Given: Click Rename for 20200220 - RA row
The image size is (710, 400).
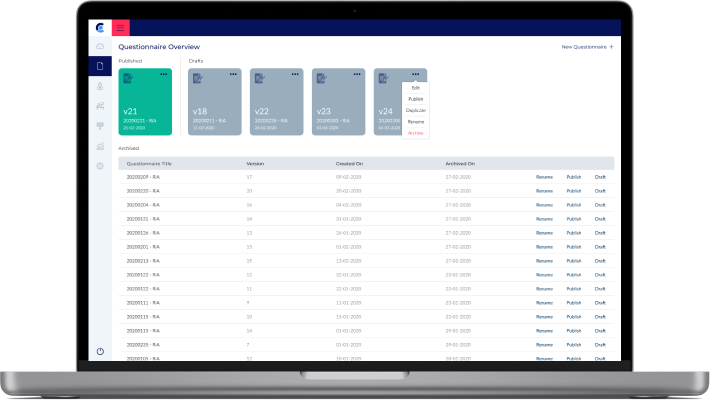Looking at the screenshot, I should point(544,191).
